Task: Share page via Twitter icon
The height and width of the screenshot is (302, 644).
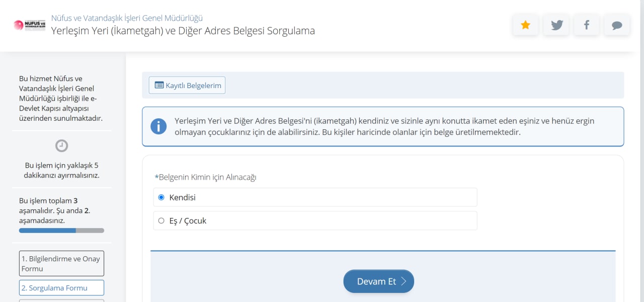Action: [x=556, y=25]
